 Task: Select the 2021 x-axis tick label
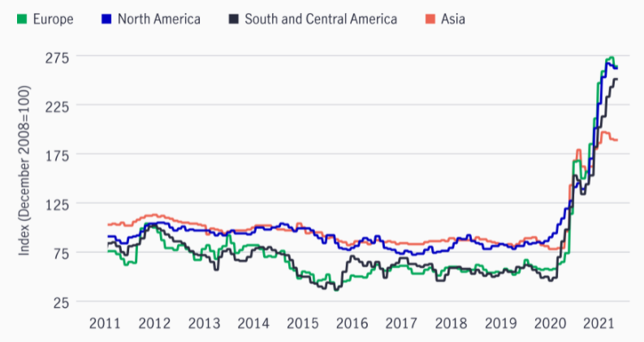(600, 323)
